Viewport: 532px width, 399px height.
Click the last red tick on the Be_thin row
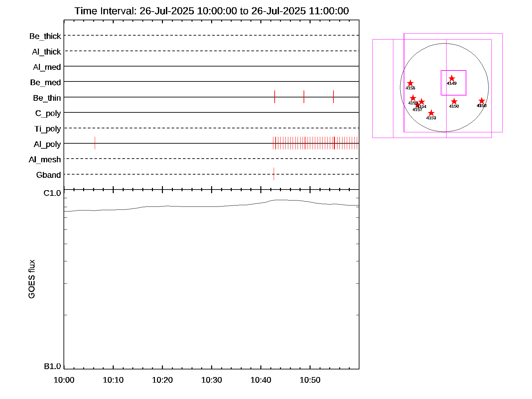click(x=333, y=97)
